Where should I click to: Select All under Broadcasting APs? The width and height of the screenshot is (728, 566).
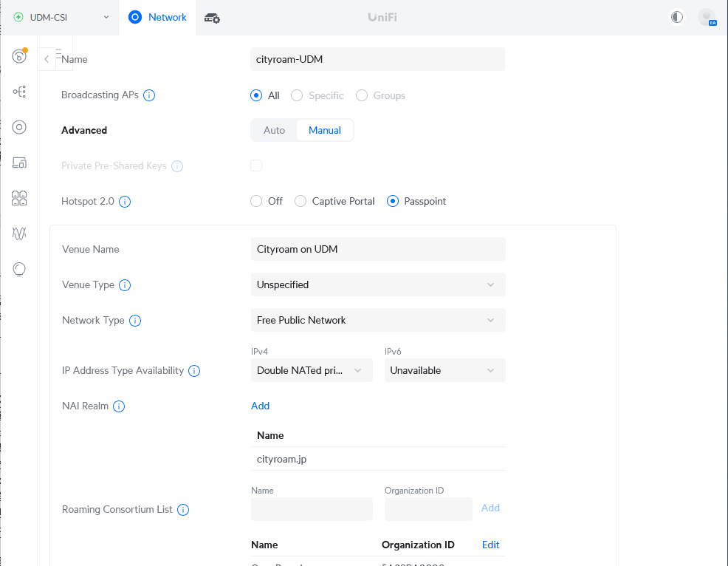tap(255, 95)
